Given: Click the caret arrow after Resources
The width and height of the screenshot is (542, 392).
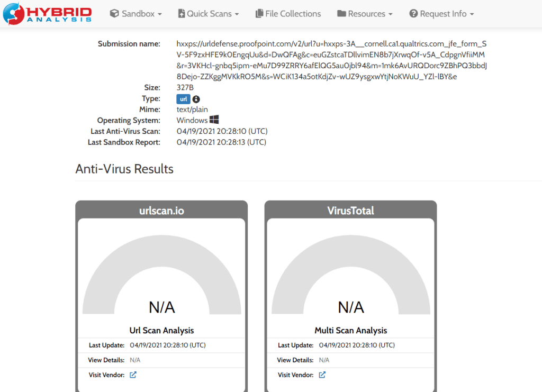Looking at the screenshot, I should (x=391, y=14).
